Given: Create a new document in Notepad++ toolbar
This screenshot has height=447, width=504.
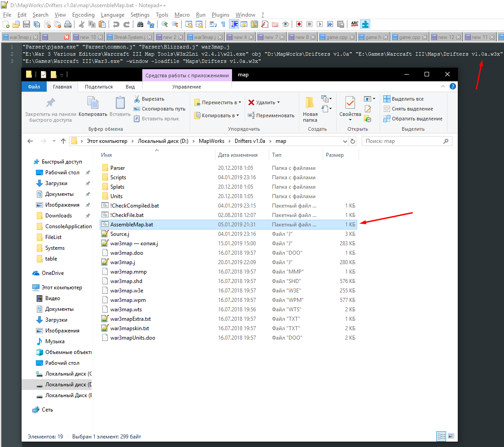Looking at the screenshot, I should pyautogui.click(x=6, y=24).
